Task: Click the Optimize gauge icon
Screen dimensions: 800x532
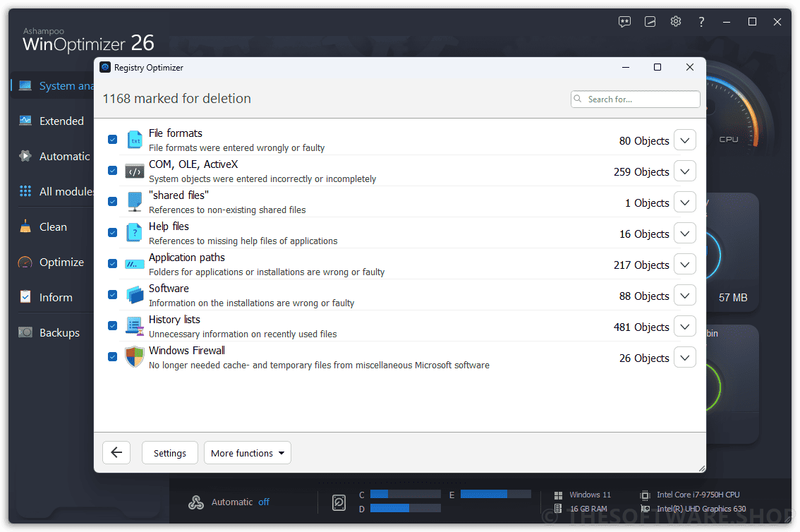Action: (x=25, y=262)
